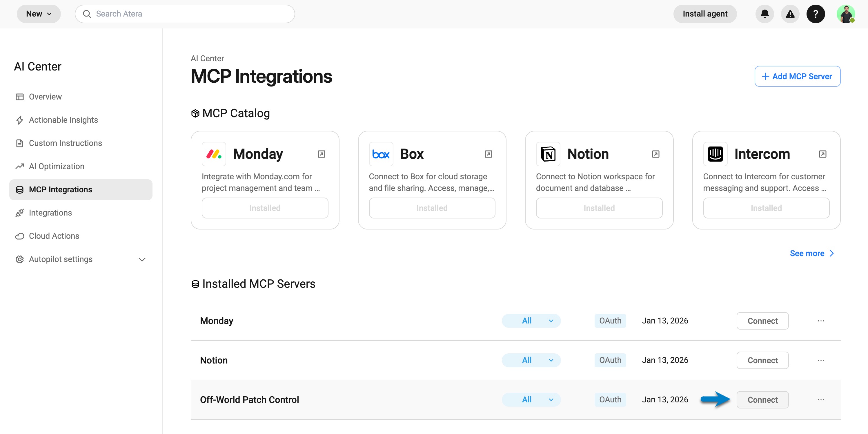Open All dropdown for Off-World Patch Control

[531, 399]
